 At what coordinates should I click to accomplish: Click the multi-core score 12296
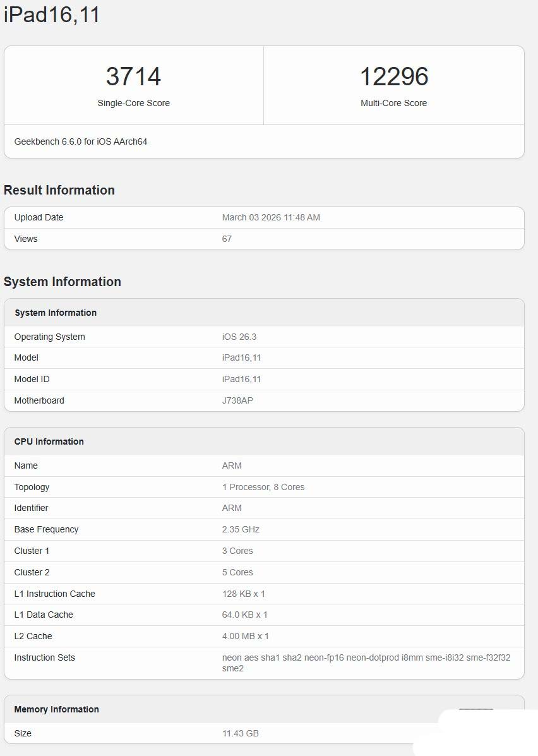(x=394, y=76)
